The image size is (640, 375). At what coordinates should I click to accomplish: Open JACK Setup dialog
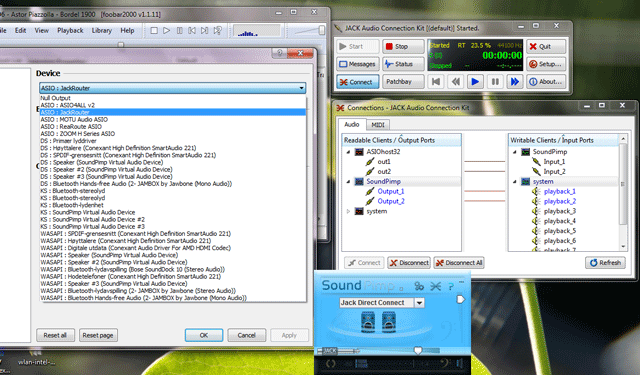click(546, 64)
